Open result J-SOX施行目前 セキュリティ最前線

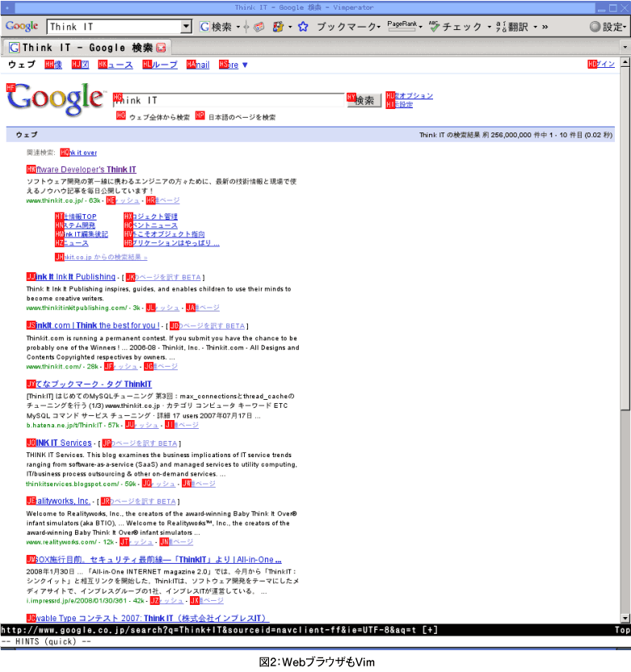pyautogui.click(x=154, y=560)
